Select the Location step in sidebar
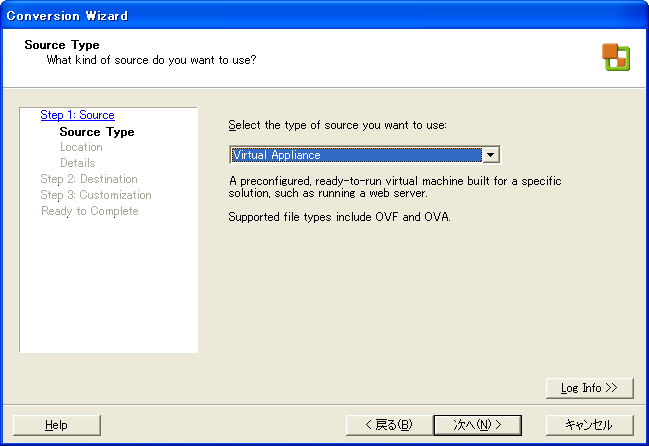 81,147
